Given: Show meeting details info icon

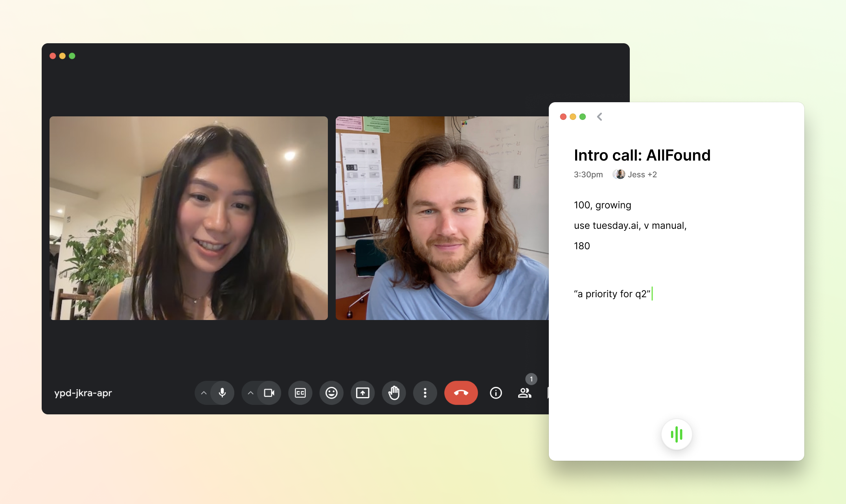Looking at the screenshot, I should pos(496,393).
